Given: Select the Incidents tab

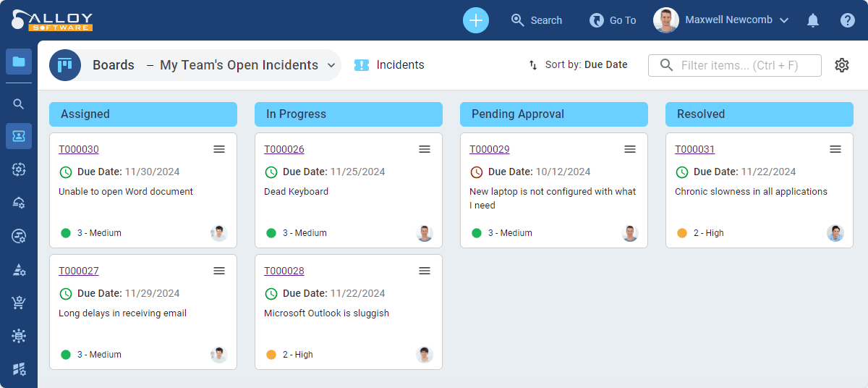Looking at the screenshot, I should coord(389,65).
